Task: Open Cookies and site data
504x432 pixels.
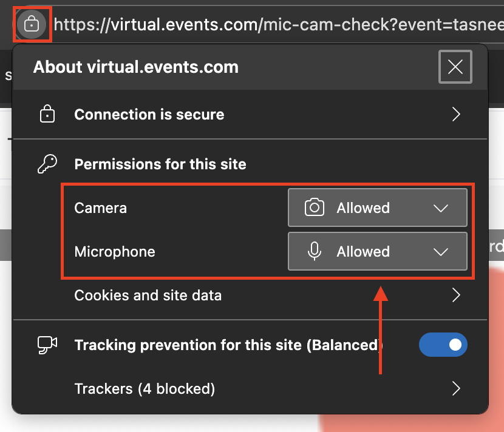Action: point(148,295)
